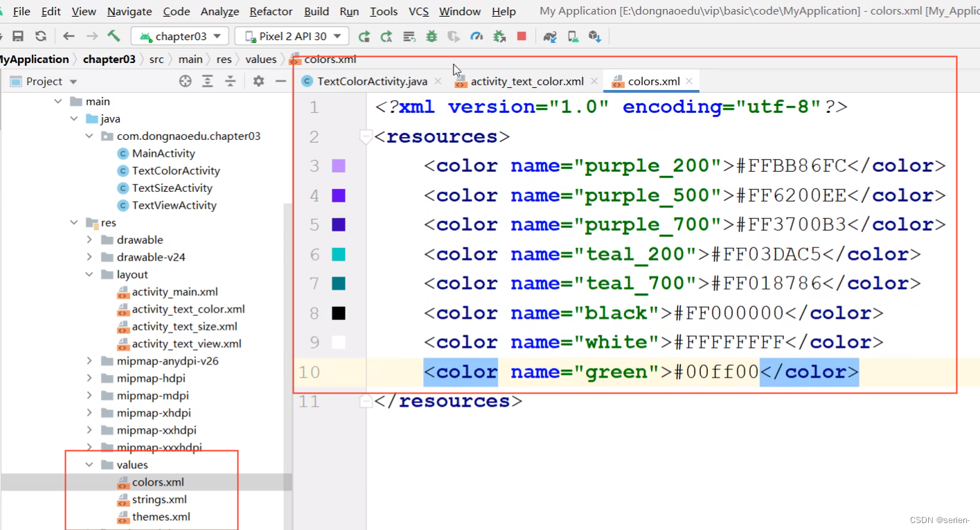Select com.dongnaoedu.chapter03 package
This screenshot has height=530, width=980.
coord(188,136)
